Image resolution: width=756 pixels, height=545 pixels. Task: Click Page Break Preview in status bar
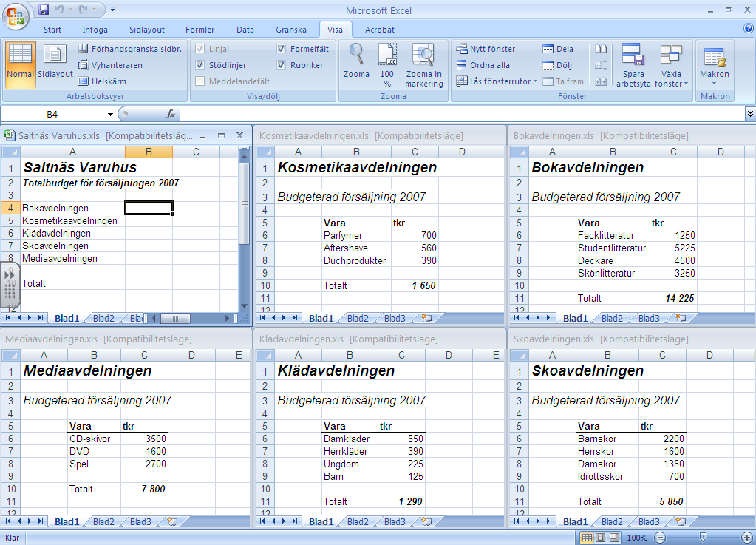point(614,538)
